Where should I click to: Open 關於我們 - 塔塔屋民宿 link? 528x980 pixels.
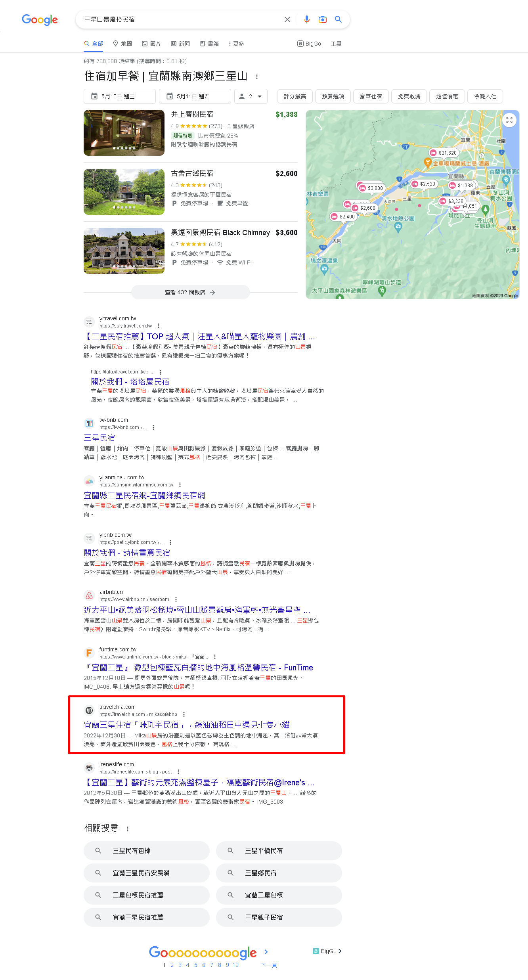[130, 382]
